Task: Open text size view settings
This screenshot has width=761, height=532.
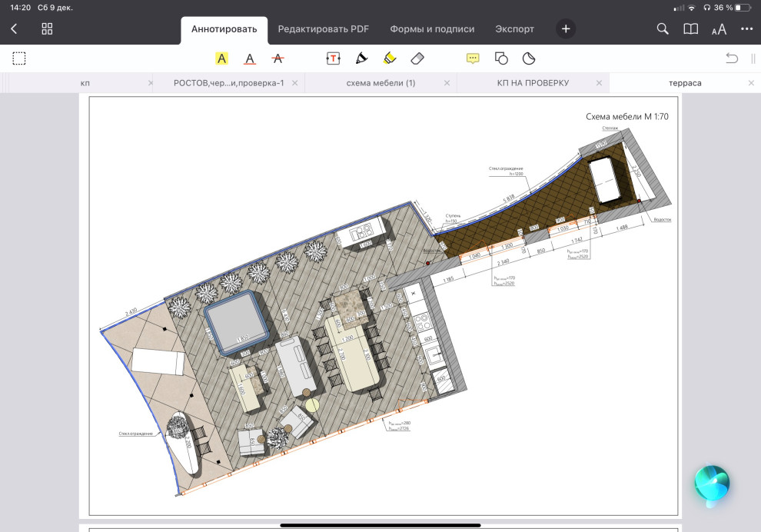Action: (719, 29)
